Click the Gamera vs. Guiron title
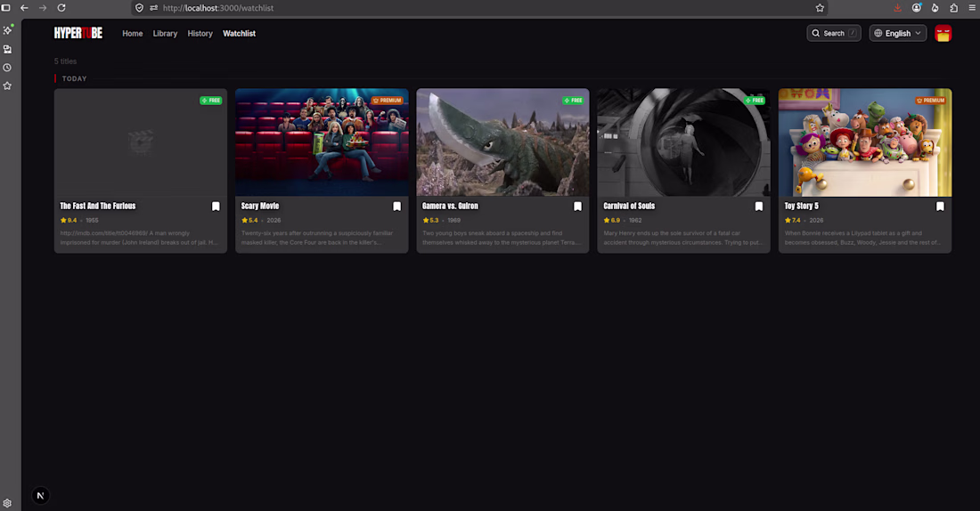This screenshot has width=980, height=511. 450,206
